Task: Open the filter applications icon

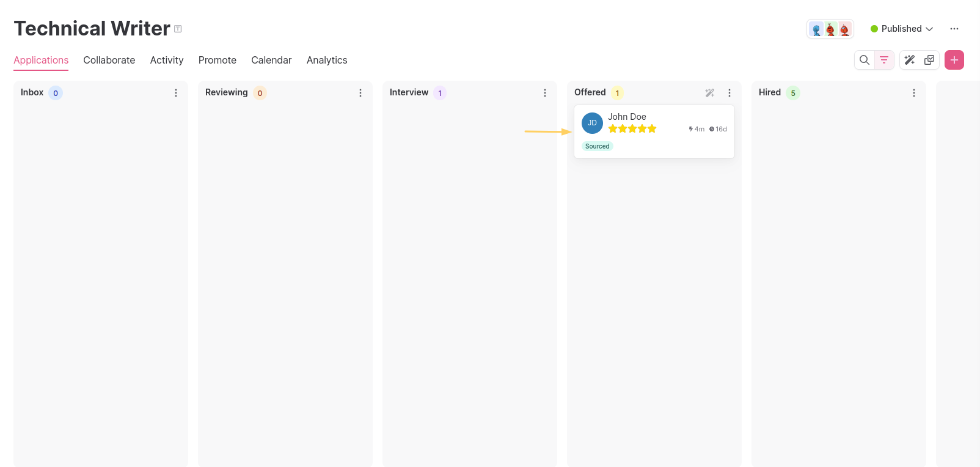Action: pyautogui.click(x=884, y=60)
